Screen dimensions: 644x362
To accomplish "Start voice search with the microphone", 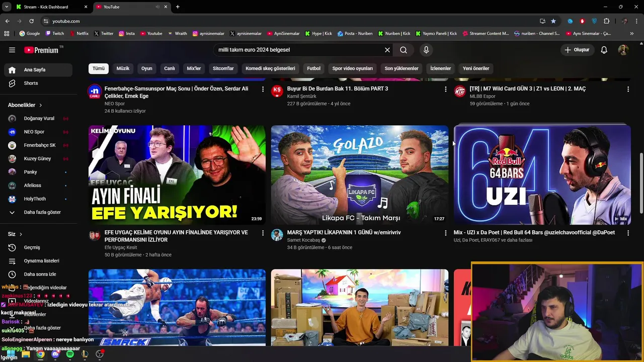I will click(426, 50).
